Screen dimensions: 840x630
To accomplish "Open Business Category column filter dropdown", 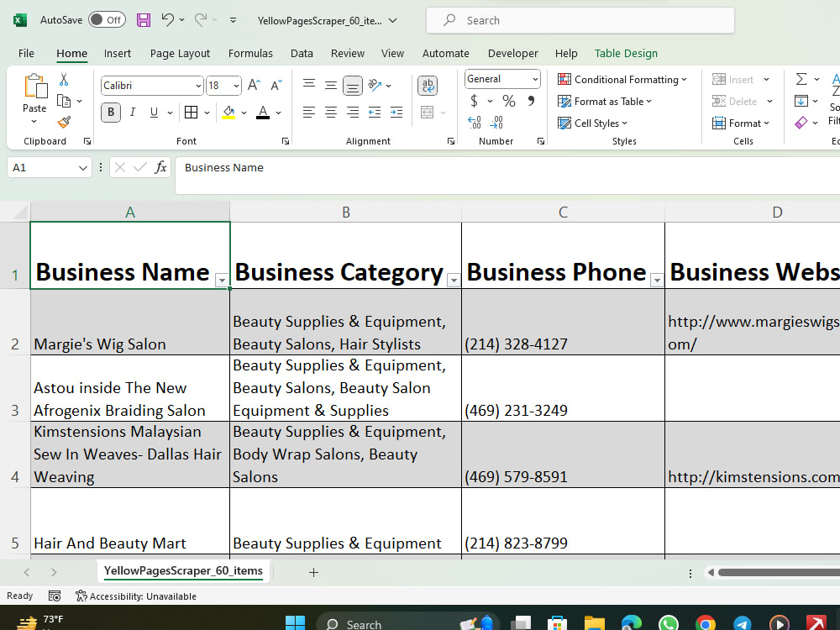I will coord(454,280).
